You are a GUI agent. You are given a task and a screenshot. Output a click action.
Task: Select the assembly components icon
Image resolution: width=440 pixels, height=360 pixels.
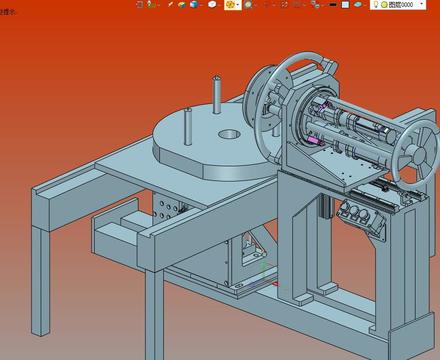(315, 4)
